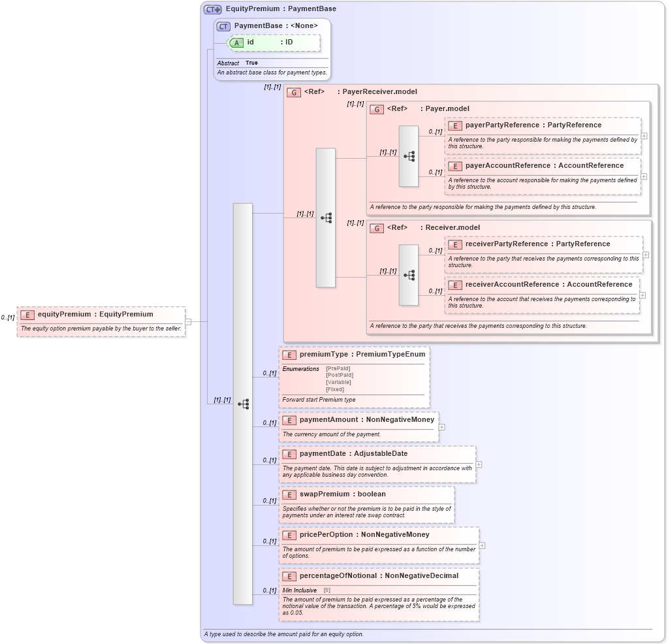Click the E icon of the percentageOfNotional element
Viewport: 668px width, 644px height.
288,576
